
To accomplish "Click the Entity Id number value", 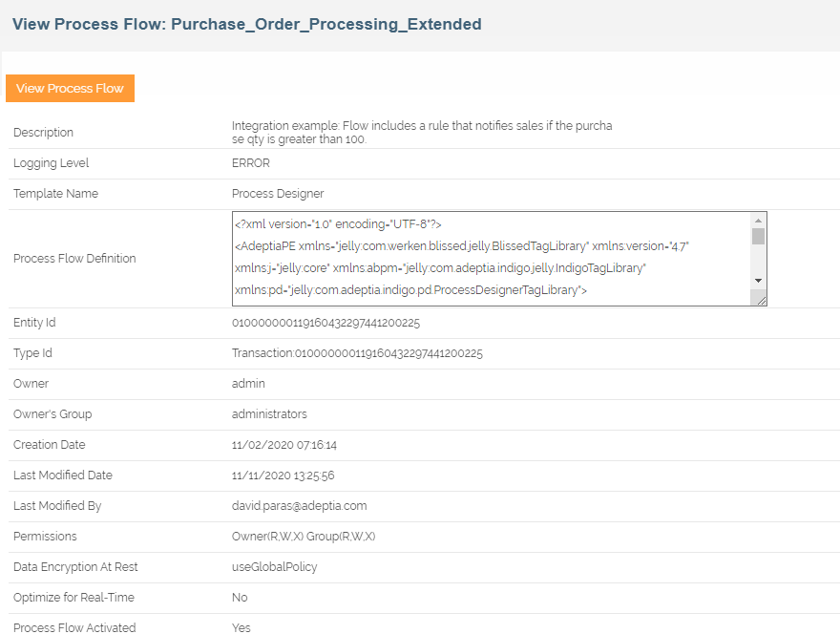I will pyautogui.click(x=325, y=323).
